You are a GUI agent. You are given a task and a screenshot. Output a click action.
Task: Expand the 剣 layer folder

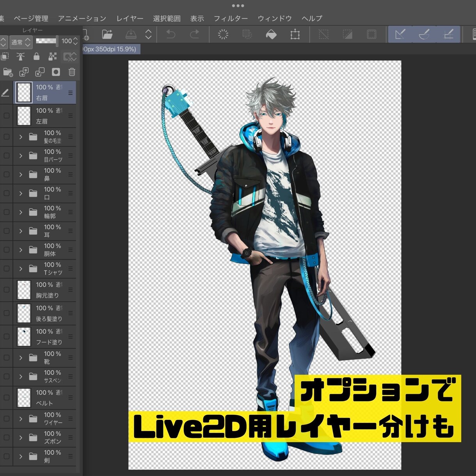tap(21, 456)
